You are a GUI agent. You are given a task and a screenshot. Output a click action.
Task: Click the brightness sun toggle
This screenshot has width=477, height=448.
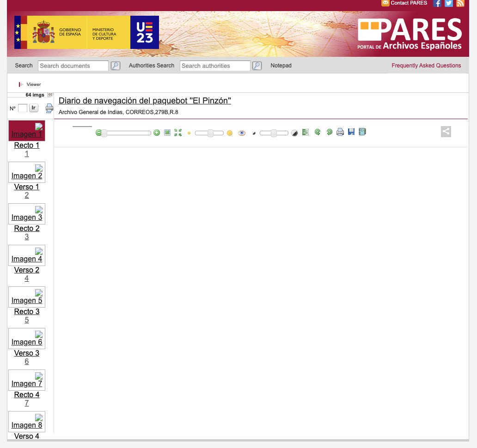tap(229, 133)
